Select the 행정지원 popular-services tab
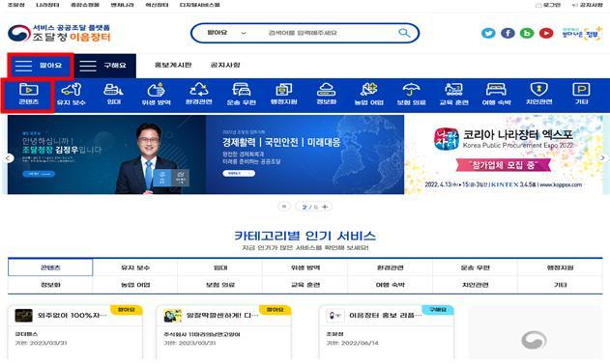Screen dimensions: 610x364 [560, 267]
